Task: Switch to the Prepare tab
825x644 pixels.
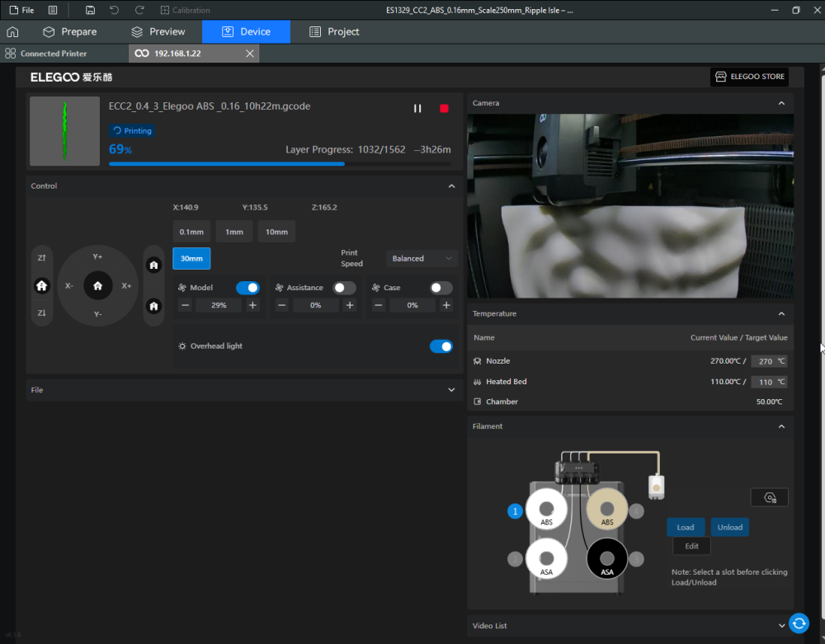Action: click(x=70, y=32)
